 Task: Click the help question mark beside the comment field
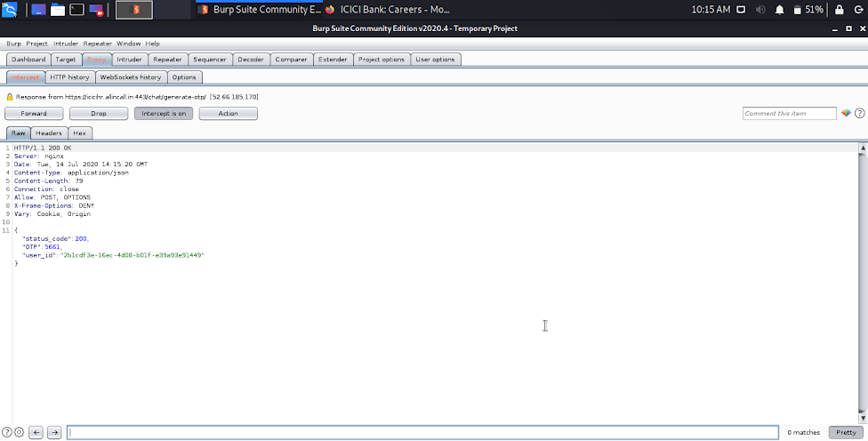click(859, 113)
